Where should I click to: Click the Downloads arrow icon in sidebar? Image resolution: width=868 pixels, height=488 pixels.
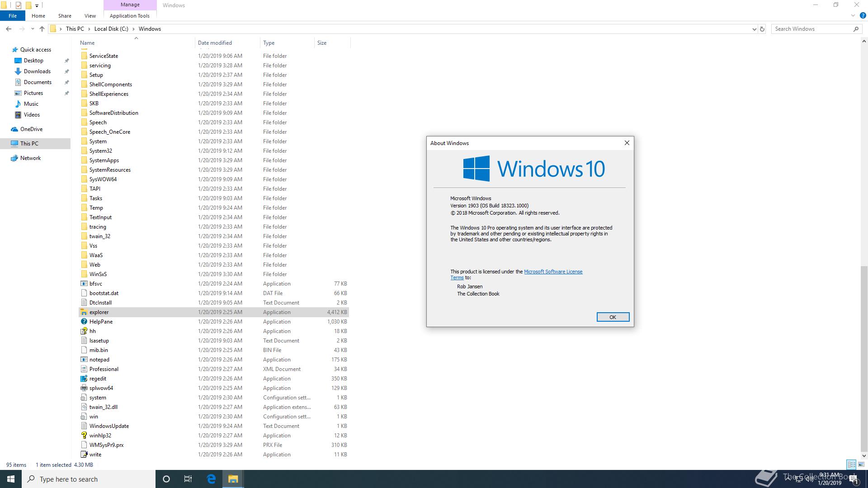click(x=18, y=71)
